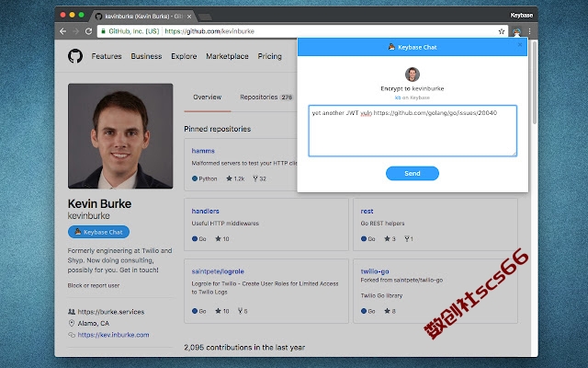The height and width of the screenshot is (368, 588).
Task: Open the handlers repository link
Action: [x=205, y=211]
